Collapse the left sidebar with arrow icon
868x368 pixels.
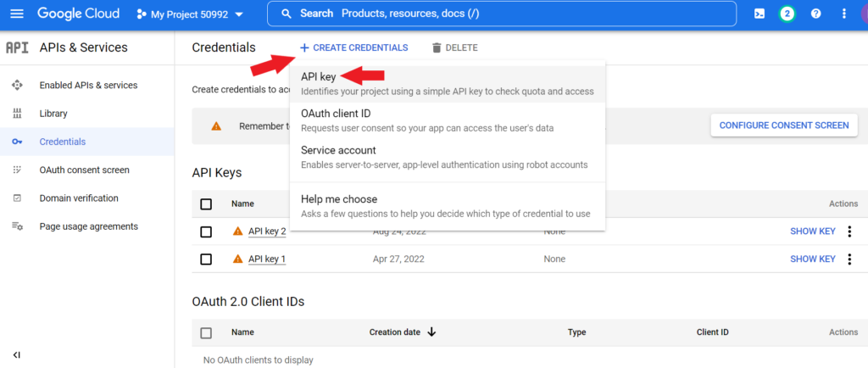click(x=16, y=354)
